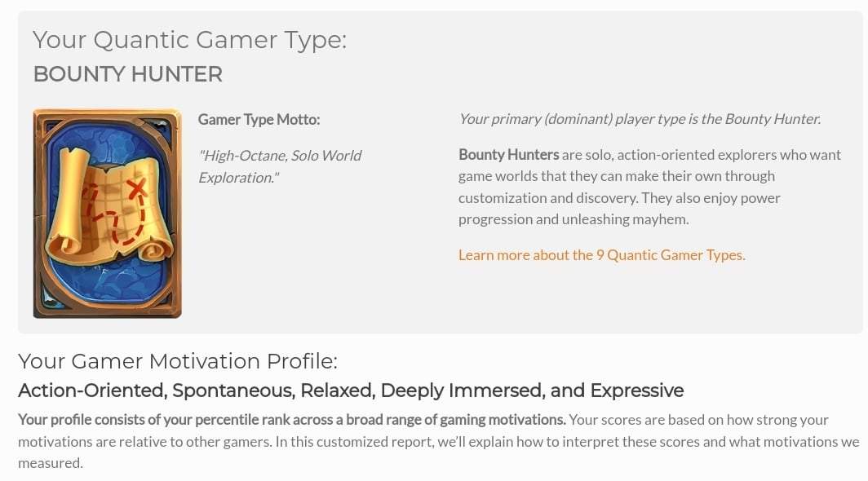This screenshot has width=868, height=481.
Task: Click the rolled curl at map's bottom-right
Action: [x=155, y=249]
